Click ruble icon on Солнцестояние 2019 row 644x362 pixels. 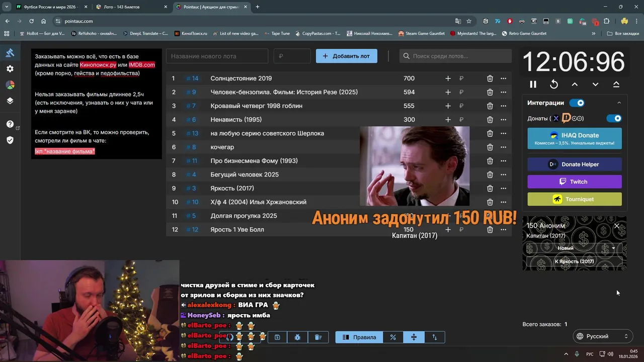click(x=461, y=78)
